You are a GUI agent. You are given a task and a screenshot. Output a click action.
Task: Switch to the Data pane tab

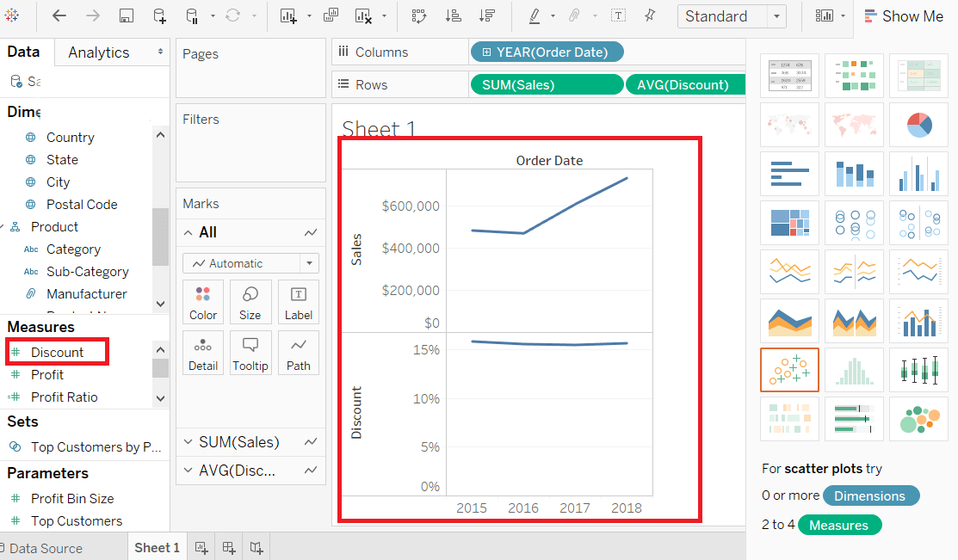click(x=23, y=52)
